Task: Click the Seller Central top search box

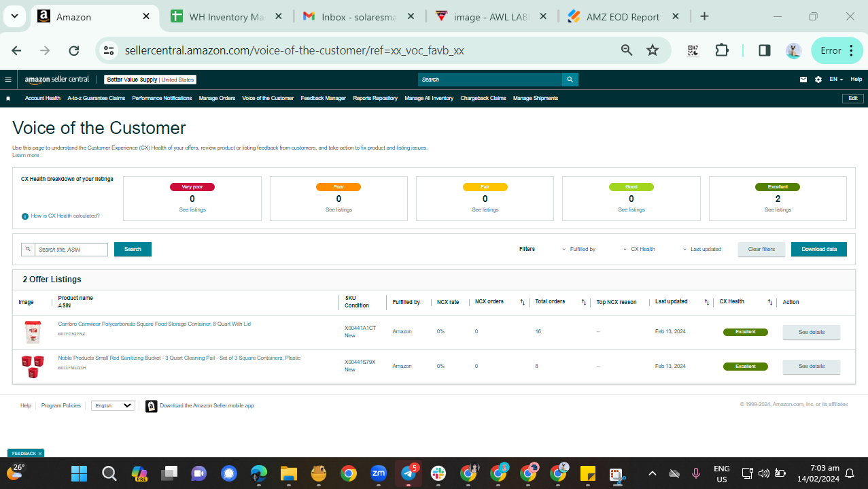Action: pos(491,80)
